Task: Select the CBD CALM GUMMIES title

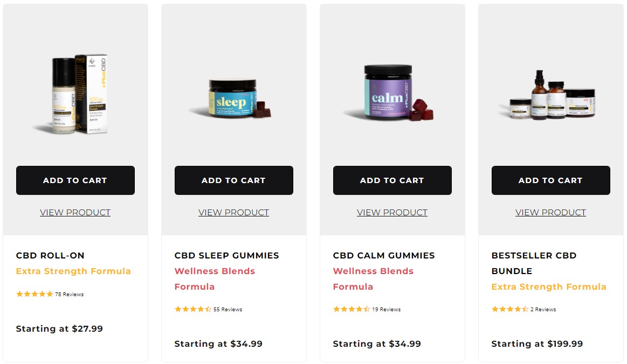Action: click(x=384, y=255)
